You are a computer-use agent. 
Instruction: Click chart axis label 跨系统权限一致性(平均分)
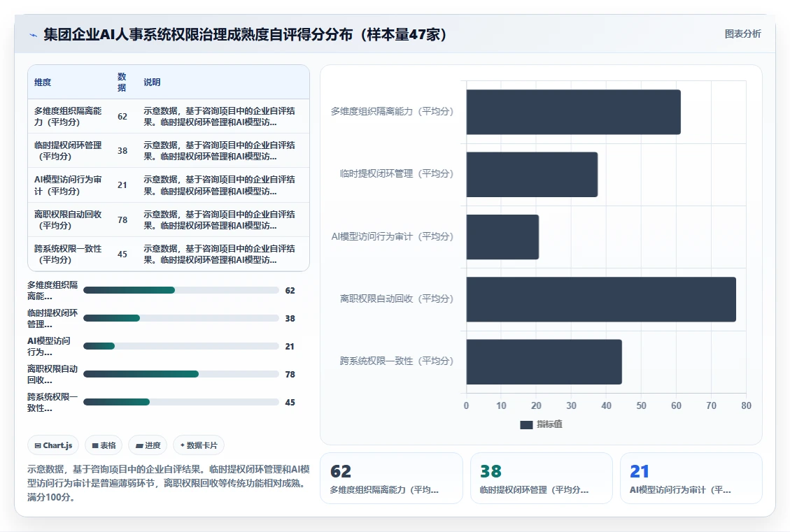(x=397, y=361)
